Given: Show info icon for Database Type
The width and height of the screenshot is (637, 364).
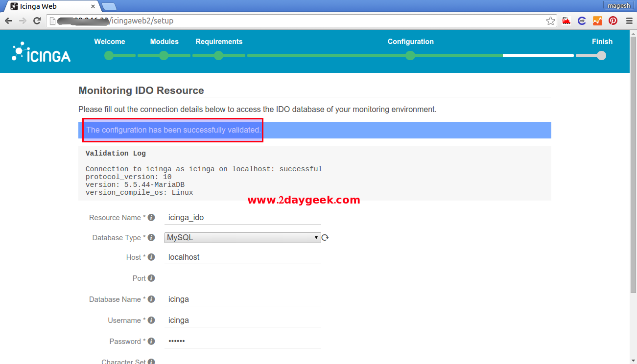Looking at the screenshot, I should [151, 237].
